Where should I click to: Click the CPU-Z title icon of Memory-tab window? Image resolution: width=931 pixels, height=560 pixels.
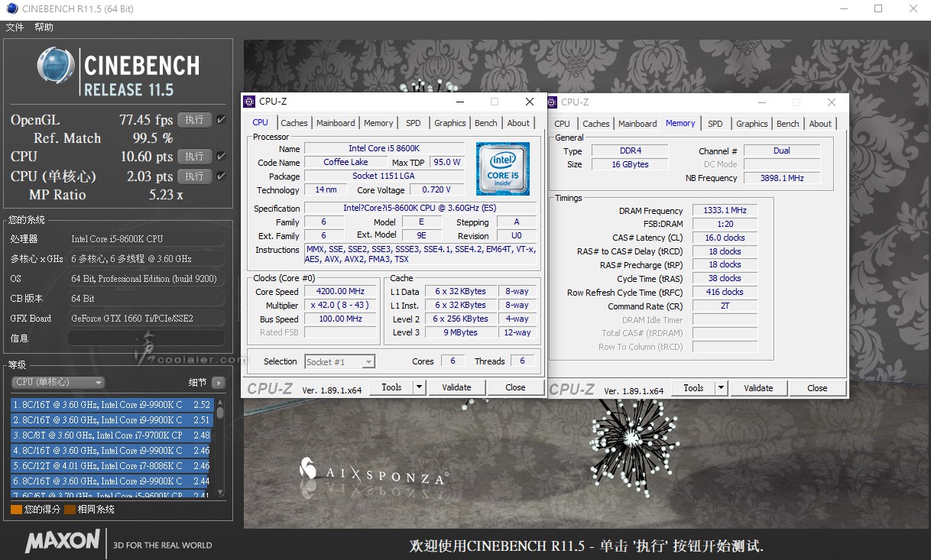553,102
